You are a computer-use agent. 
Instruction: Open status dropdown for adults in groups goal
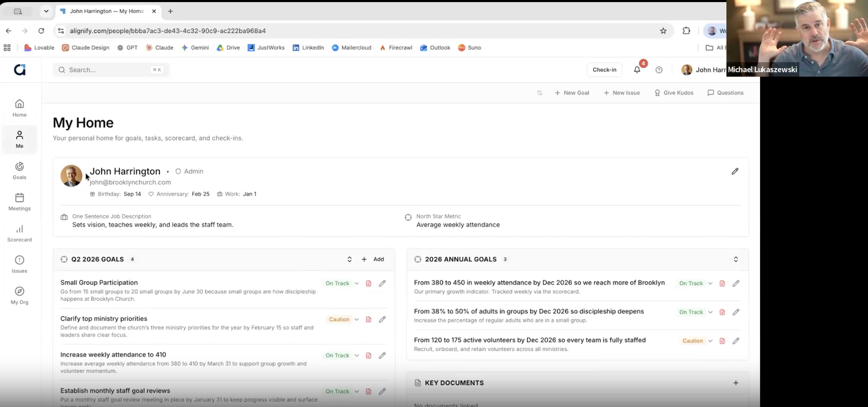tap(695, 312)
